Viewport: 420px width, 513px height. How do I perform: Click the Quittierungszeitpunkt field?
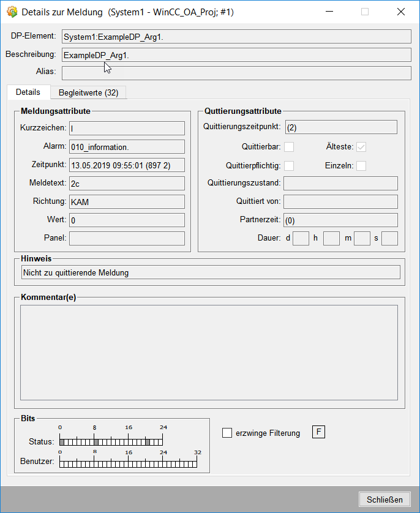[x=341, y=127]
